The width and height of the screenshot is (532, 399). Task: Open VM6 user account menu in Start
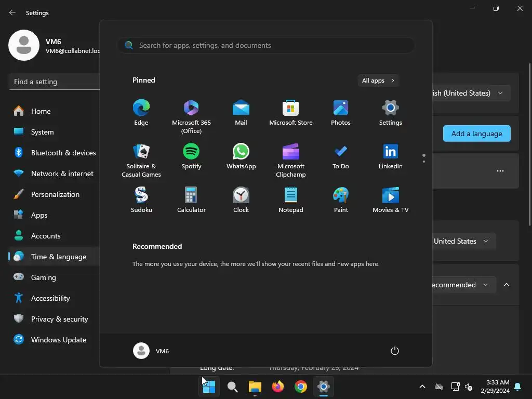(151, 351)
